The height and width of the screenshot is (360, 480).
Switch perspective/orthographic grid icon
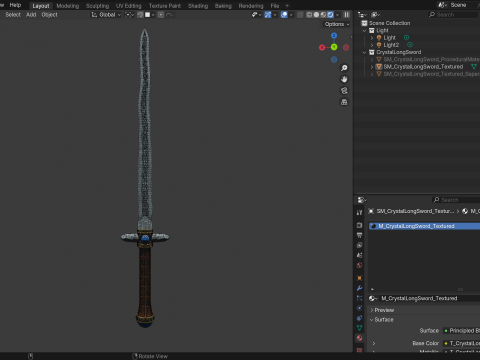(x=344, y=102)
